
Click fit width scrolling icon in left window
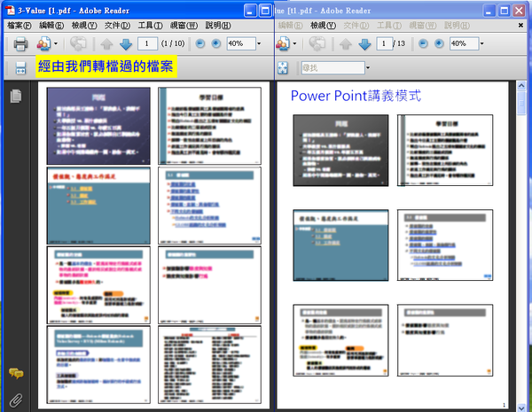coord(20,68)
